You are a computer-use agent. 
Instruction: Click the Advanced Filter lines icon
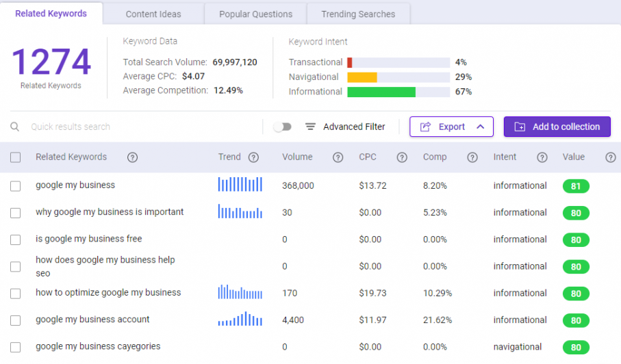coord(311,127)
